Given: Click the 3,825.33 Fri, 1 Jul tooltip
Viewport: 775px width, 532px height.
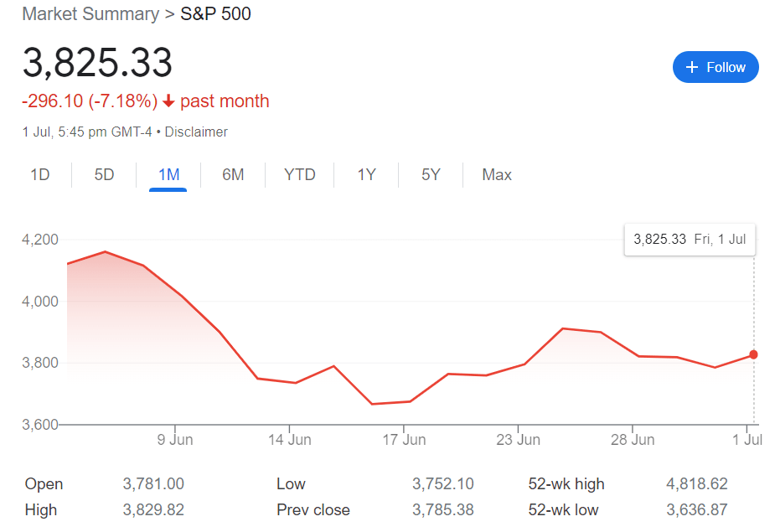Looking at the screenshot, I should (690, 239).
